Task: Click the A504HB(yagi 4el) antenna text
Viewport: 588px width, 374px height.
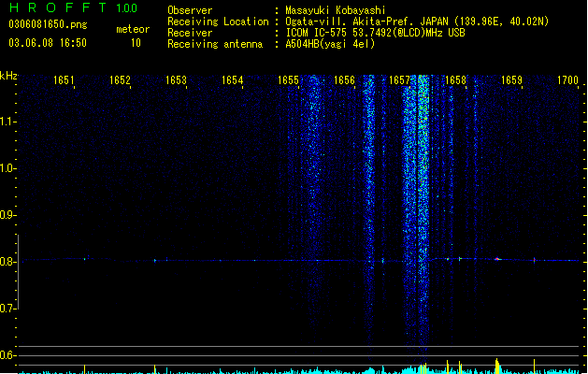Action: pyautogui.click(x=330, y=44)
